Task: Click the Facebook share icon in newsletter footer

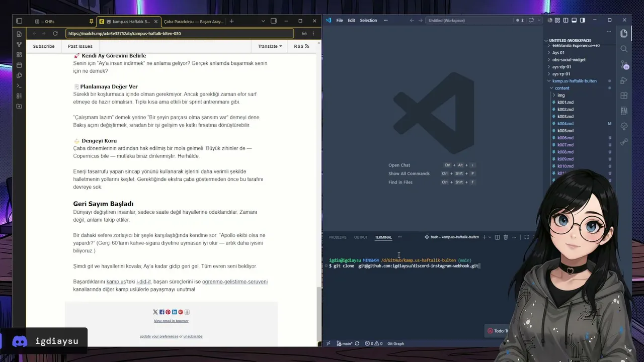Action: click(162, 312)
